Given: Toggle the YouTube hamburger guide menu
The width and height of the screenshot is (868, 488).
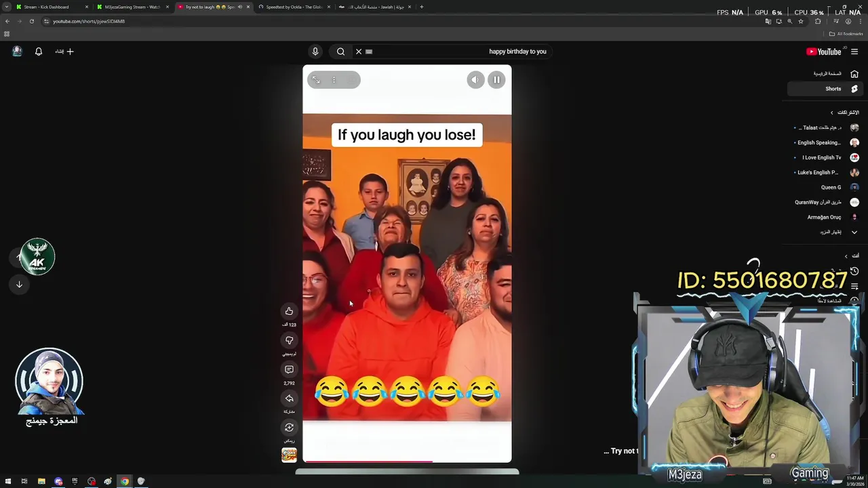Looking at the screenshot, I should (x=854, y=52).
